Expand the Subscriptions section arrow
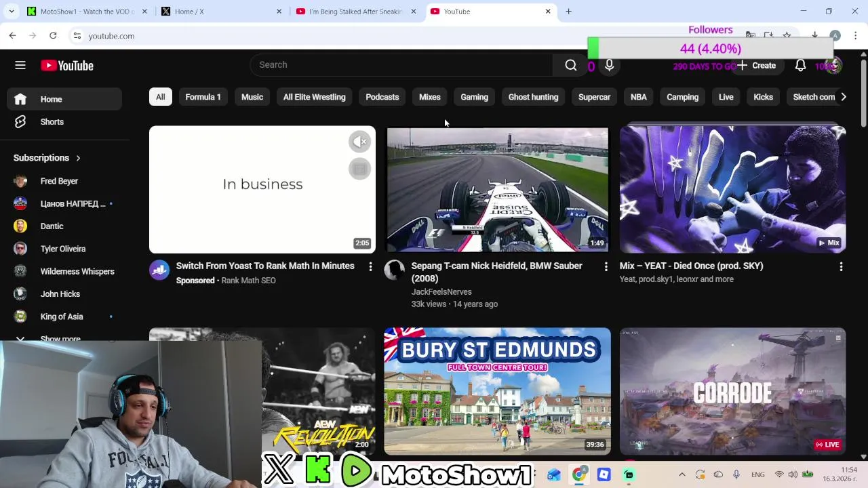The width and height of the screenshot is (868, 488). point(78,158)
